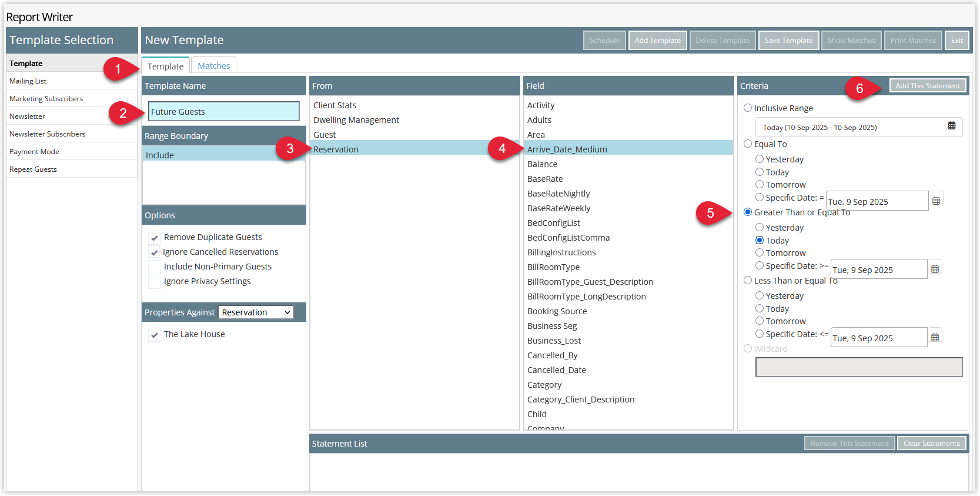Select Template in Template Selection list
Viewport: 980px width, 496px height.
coord(72,63)
